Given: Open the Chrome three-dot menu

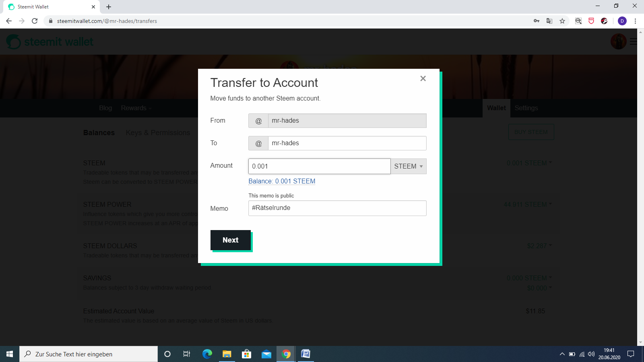Looking at the screenshot, I should click(636, 21).
